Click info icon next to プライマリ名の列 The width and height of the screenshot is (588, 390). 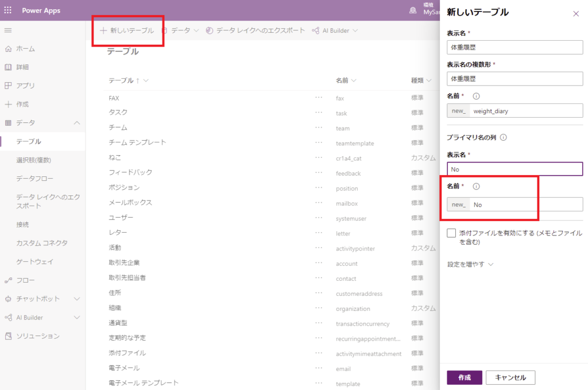click(503, 137)
